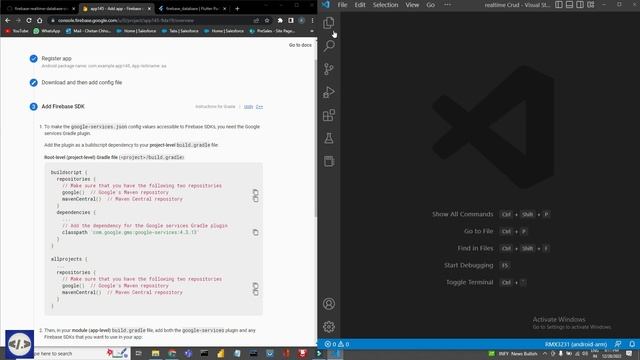
Task: Toggle secondary side bar layout icon
Action: [x=580, y=5]
